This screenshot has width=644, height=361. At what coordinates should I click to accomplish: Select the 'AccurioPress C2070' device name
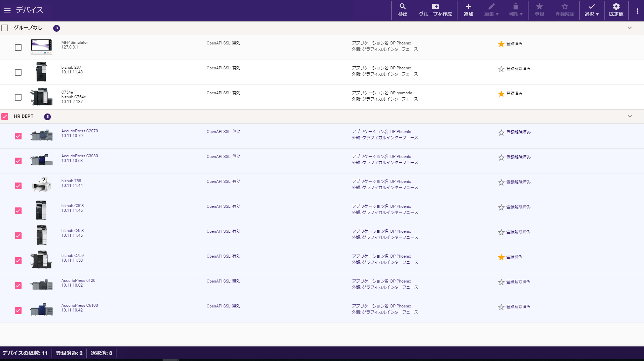coord(79,131)
